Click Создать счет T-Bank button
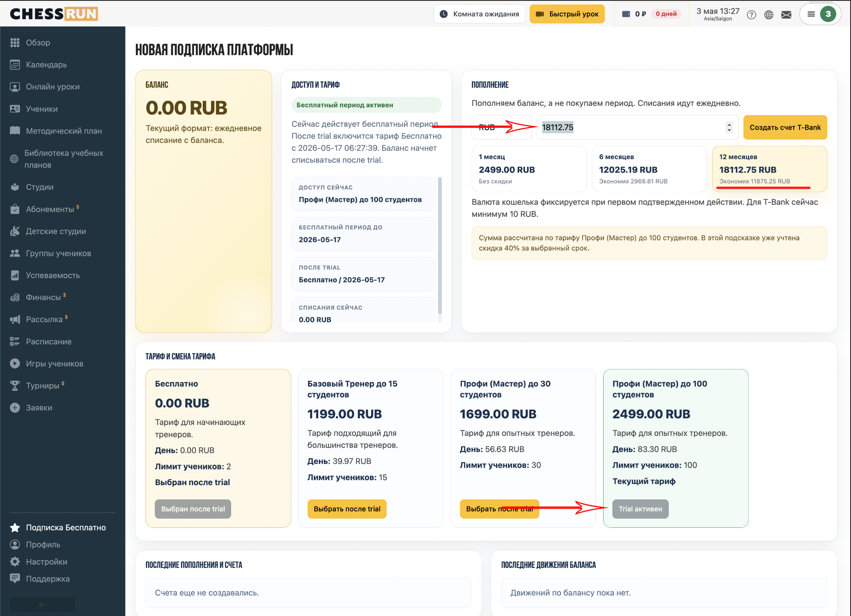851x616 pixels. [x=785, y=127]
